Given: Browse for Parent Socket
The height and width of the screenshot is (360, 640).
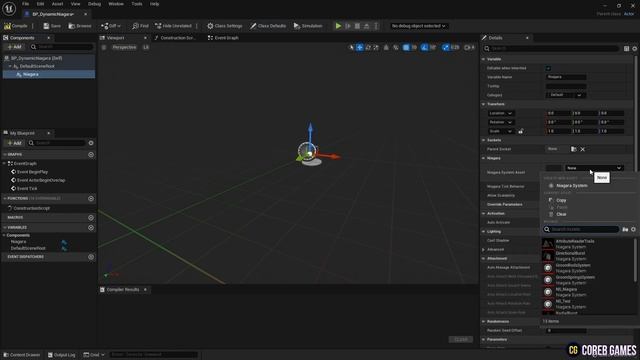Looking at the screenshot, I should click(x=573, y=149).
